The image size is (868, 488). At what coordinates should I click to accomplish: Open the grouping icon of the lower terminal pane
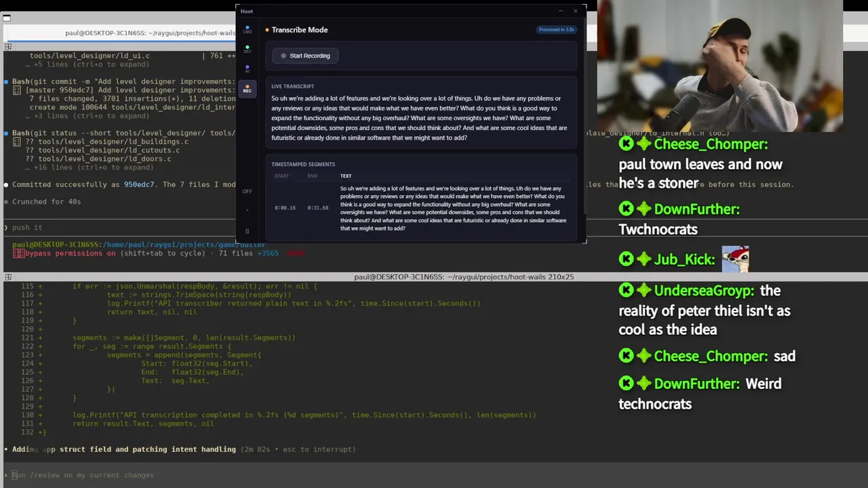(x=8, y=277)
